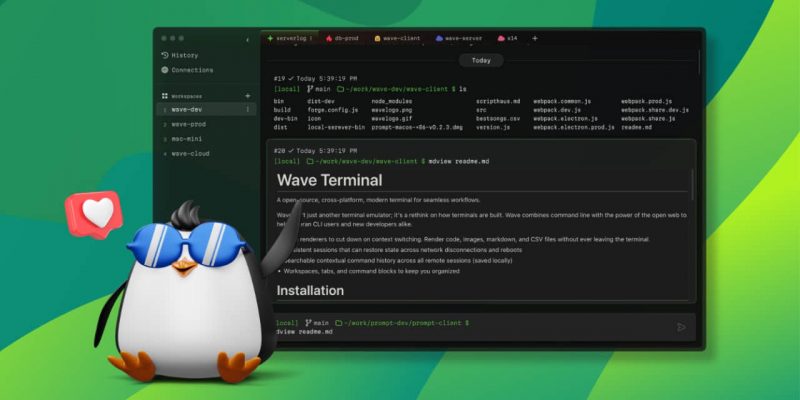
Task: Switch to the db-prod tab
Action: [342, 38]
